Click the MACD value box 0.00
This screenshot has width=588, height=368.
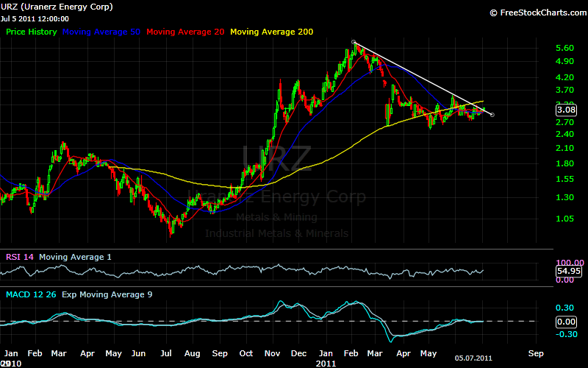pos(567,322)
